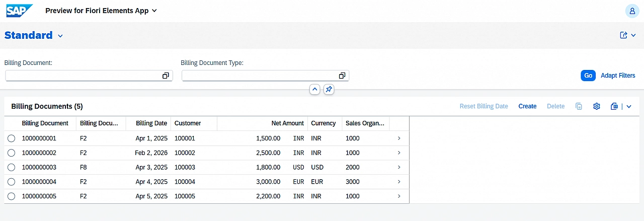Open the Preview for Fiori Elements App menu

coord(101,11)
